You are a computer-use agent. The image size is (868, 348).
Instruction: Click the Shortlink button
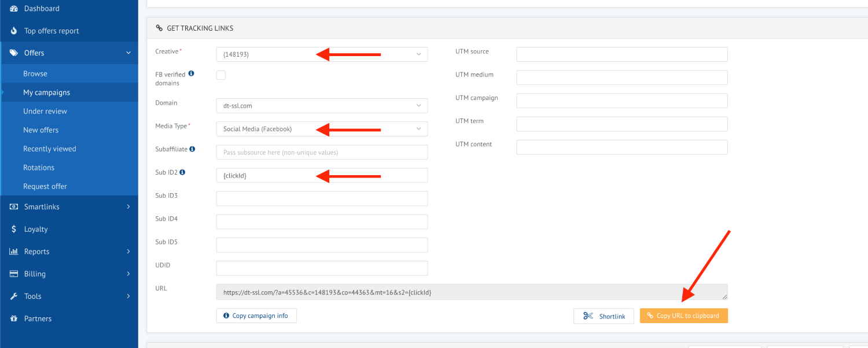(x=605, y=316)
